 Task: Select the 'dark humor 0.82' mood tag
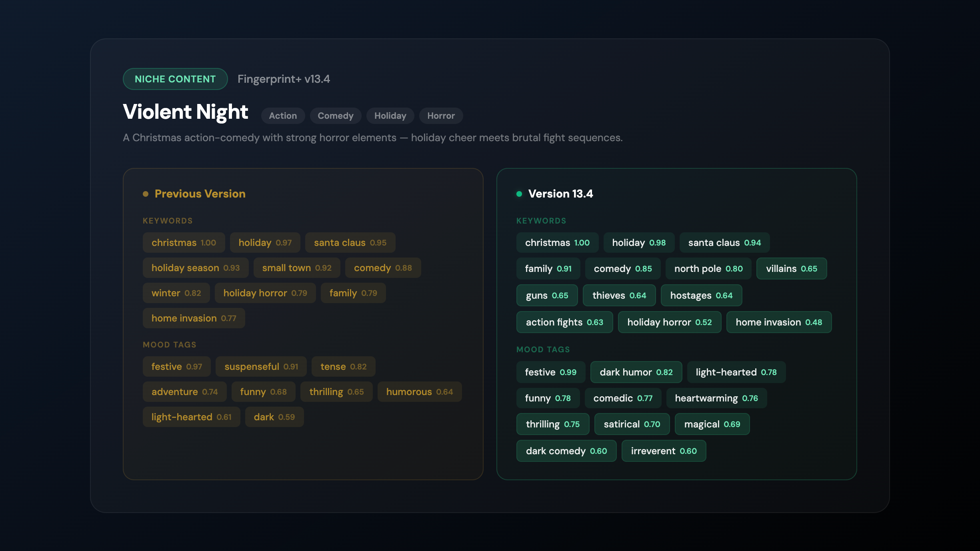point(636,372)
